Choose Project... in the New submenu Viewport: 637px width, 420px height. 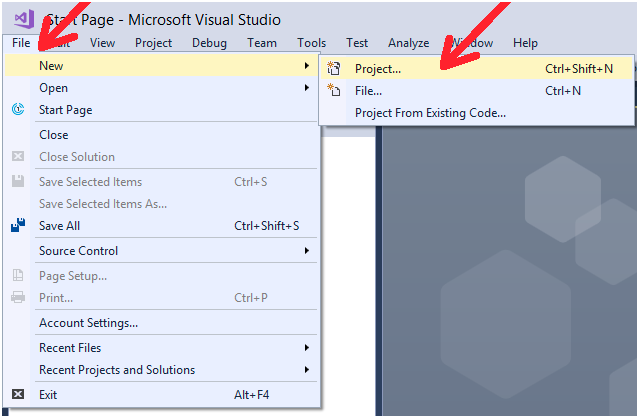(477, 69)
